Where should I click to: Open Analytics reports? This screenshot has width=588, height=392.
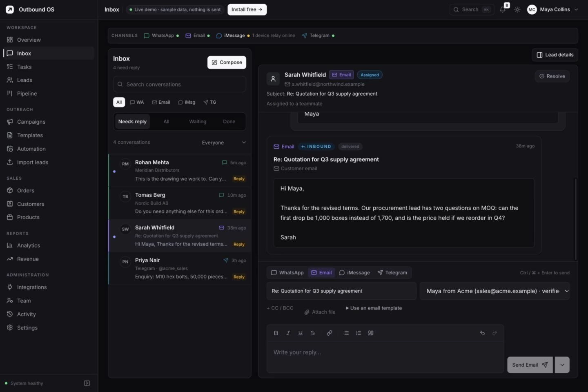click(x=49, y=245)
